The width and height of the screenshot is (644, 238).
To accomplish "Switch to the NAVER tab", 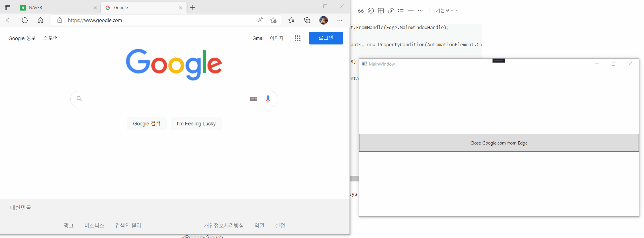I will tap(58, 8).
